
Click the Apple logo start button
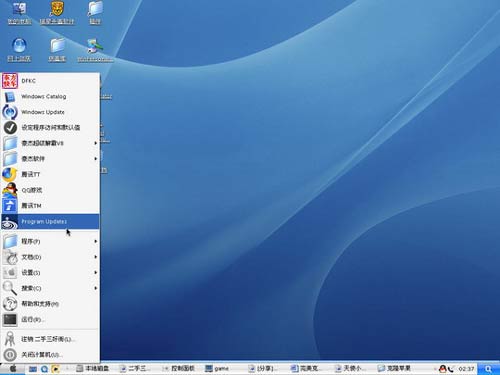(13, 369)
